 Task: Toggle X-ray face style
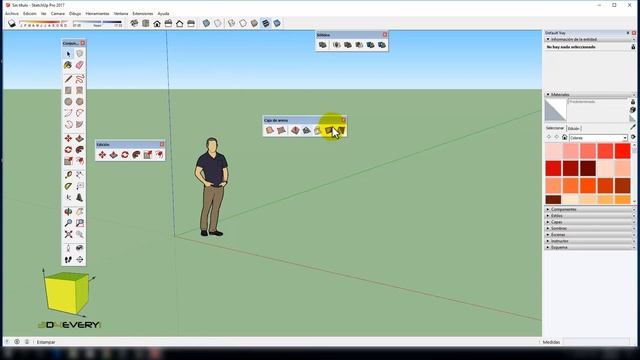(x=206, y=23)
